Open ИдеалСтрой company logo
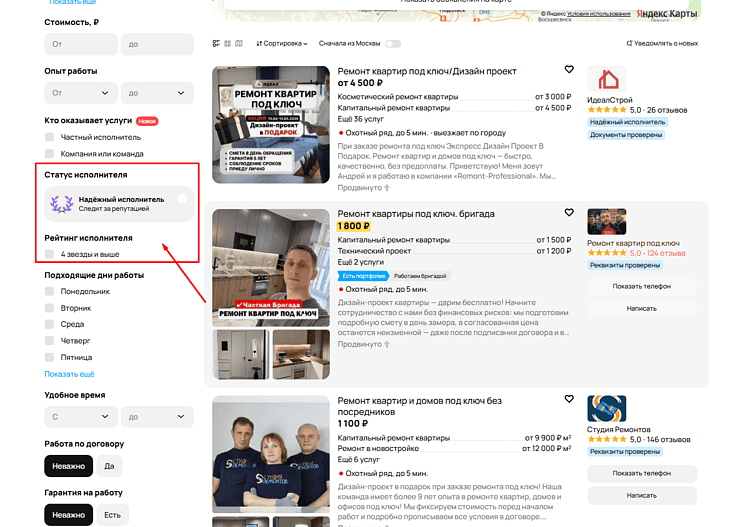The image size is (751, 527). click(607, 79)
